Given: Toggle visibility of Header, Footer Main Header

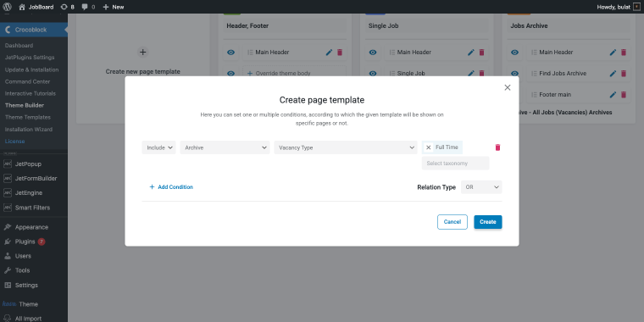Looking at the screenshot, I should [230, 53].
